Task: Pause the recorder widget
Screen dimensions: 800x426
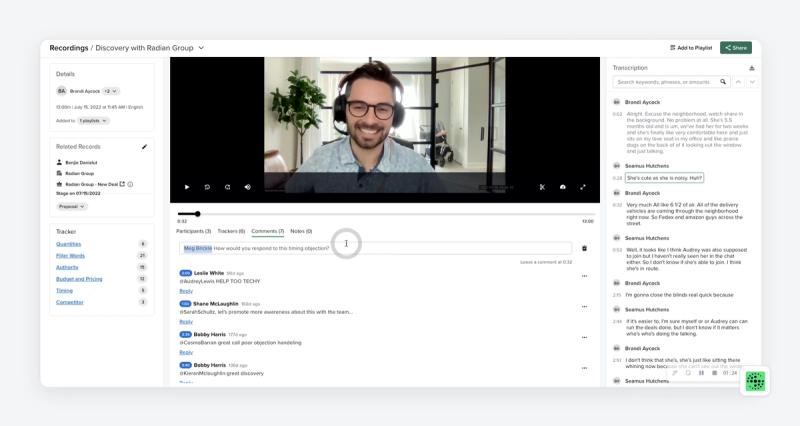Action: 701,373
